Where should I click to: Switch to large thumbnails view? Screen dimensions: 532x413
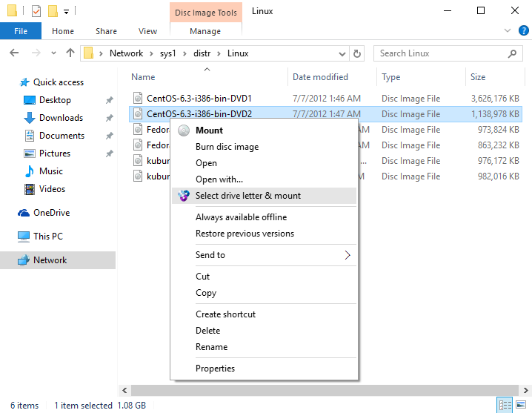[521, 405]
